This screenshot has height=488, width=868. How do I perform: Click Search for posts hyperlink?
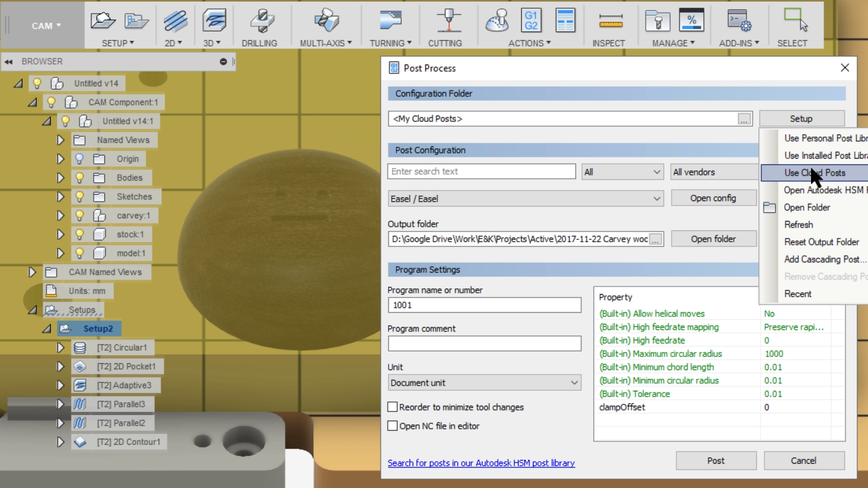(x=481, y=463)
